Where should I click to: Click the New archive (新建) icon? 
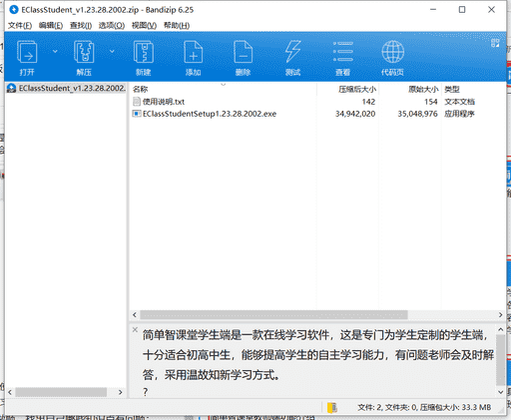(143, 52)
